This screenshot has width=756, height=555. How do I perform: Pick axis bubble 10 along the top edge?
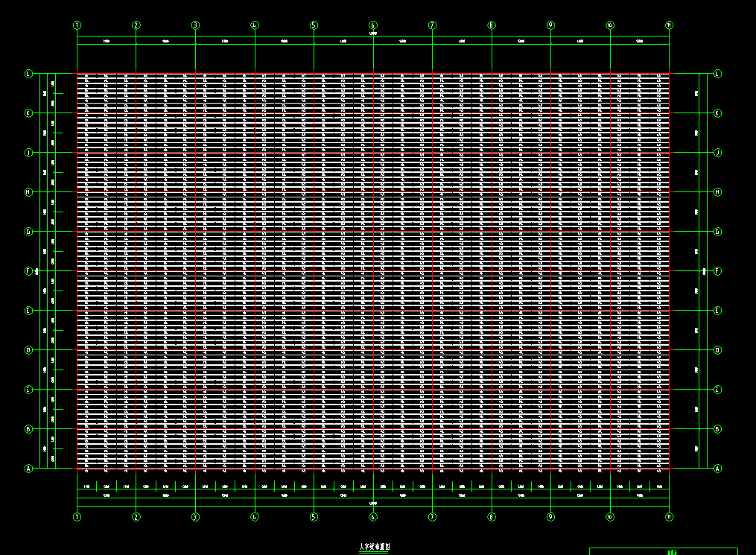[x=610, y=25]
